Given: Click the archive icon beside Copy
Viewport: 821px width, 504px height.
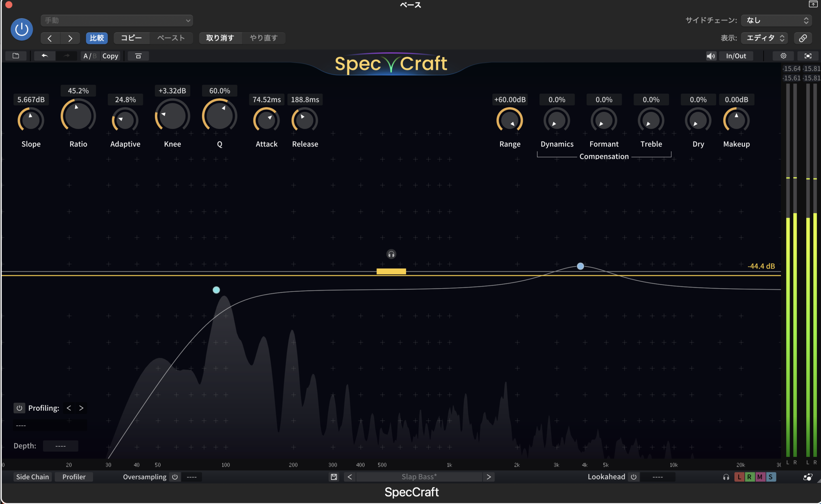Looking at the screenshot, I should (x=138, y=56).
